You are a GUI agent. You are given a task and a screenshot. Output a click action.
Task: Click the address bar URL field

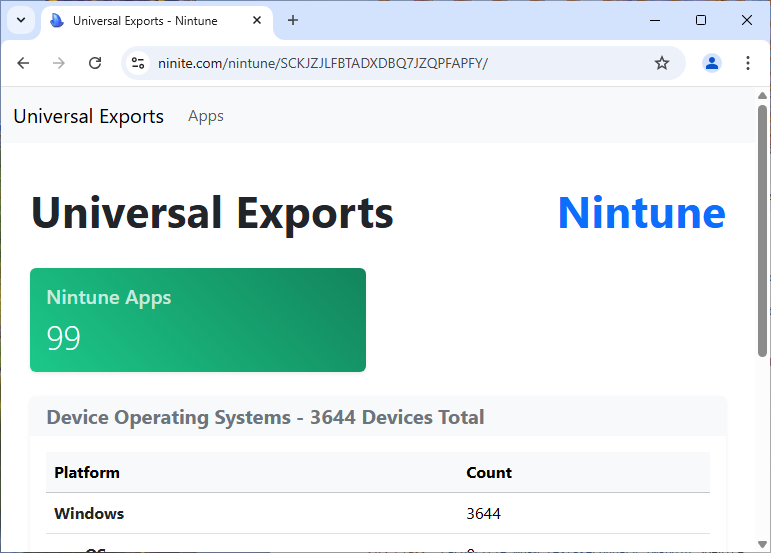point(400,63)
